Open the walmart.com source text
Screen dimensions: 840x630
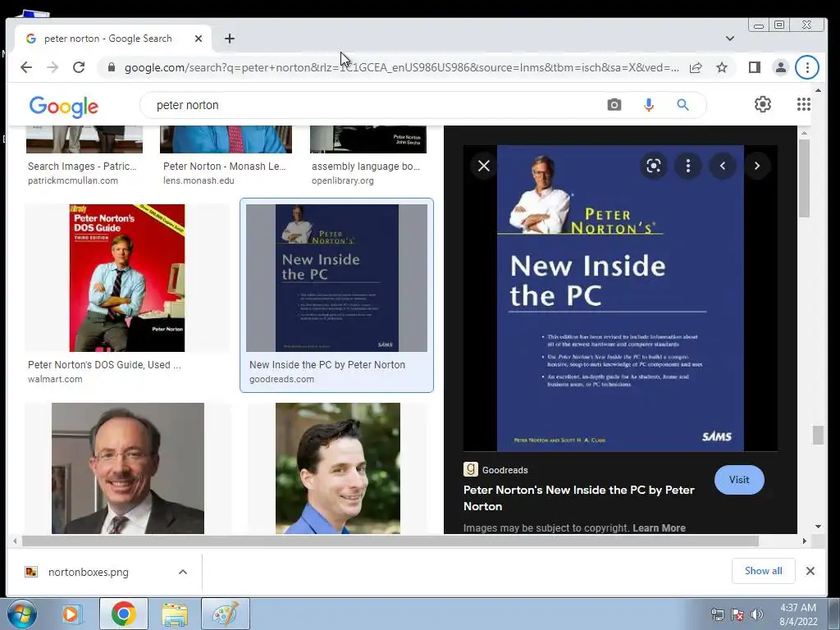(55, 379)
